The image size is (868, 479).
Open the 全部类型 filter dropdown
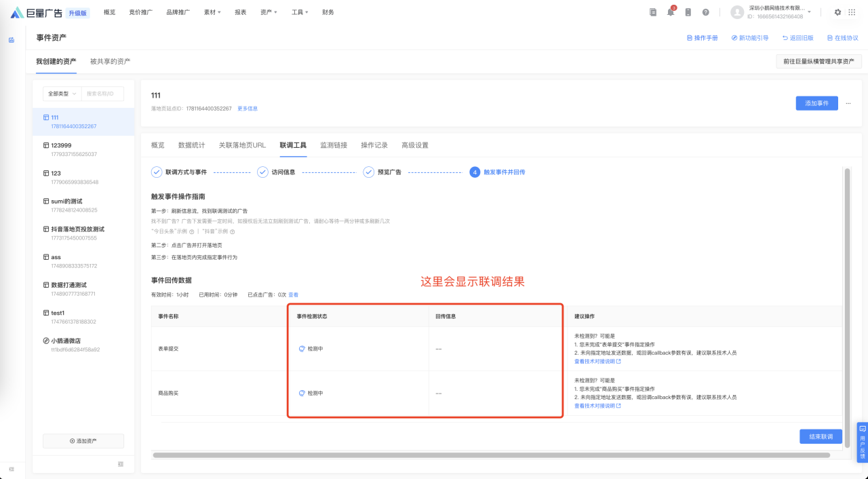point(62,94)
